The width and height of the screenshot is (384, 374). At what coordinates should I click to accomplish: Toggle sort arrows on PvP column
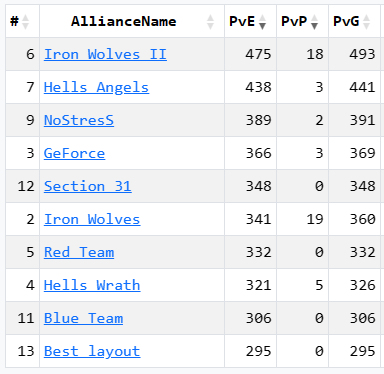pos(314,22)
